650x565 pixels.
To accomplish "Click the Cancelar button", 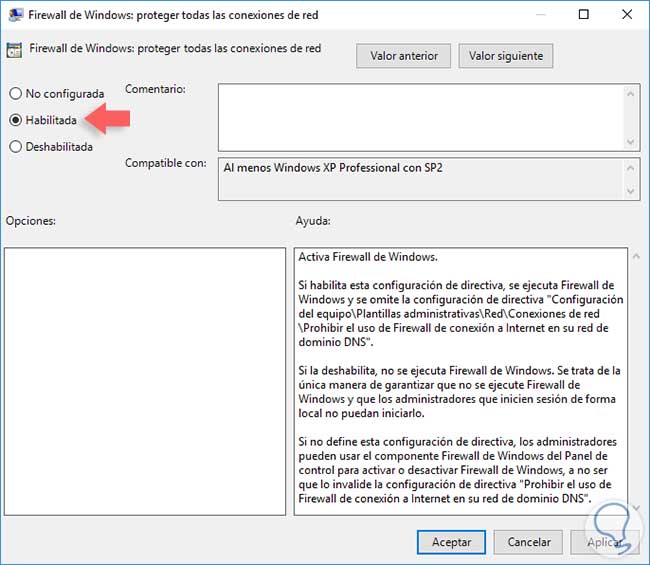I will tap(529, 542).
